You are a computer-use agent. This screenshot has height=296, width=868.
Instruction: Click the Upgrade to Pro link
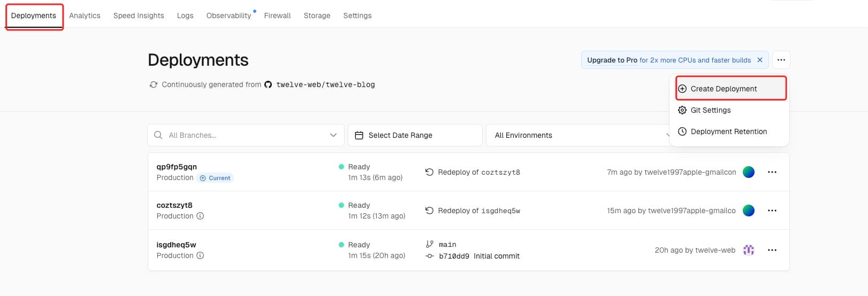pyautogui.click(x=612, y=60)
